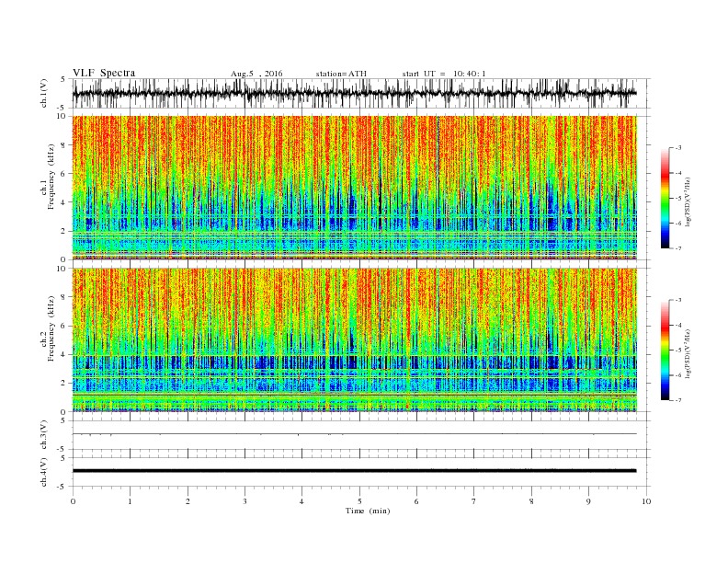The height and width of the screenshot is (563, 728).
Task: Click the "station=ATH" header text
Action: click(x=341, y=74)
